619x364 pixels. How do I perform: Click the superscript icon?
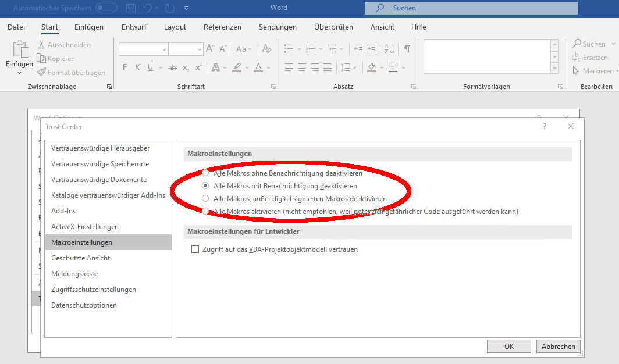[198, 67]
